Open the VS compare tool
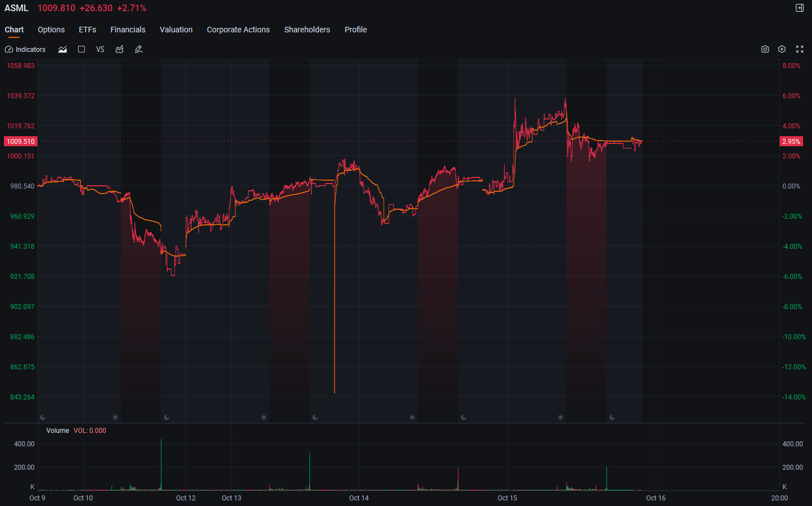 [x=100, y=50]
